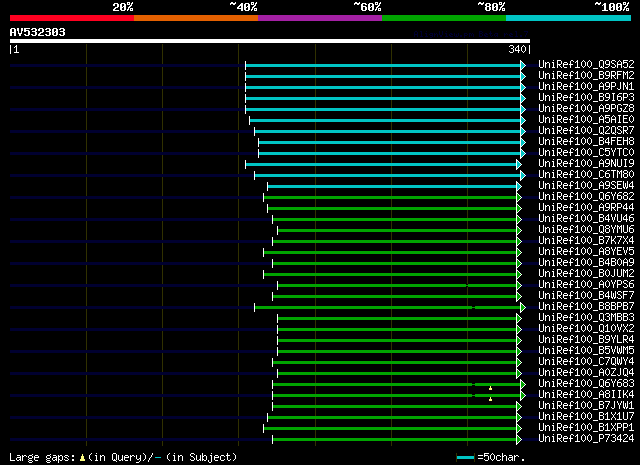Click the orange ~40% identity legend segment
640x465 pixels.
click(196, 18)
